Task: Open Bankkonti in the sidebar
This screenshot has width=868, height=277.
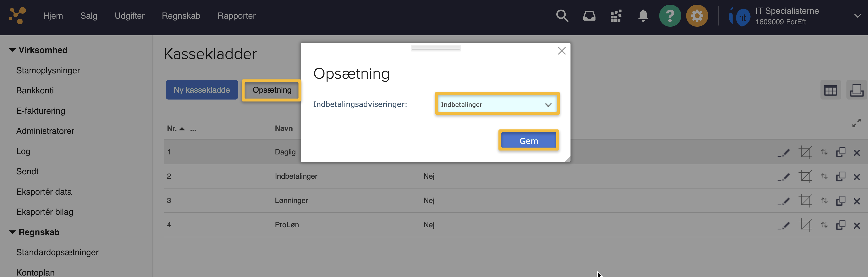Action: tap(35, 90)
